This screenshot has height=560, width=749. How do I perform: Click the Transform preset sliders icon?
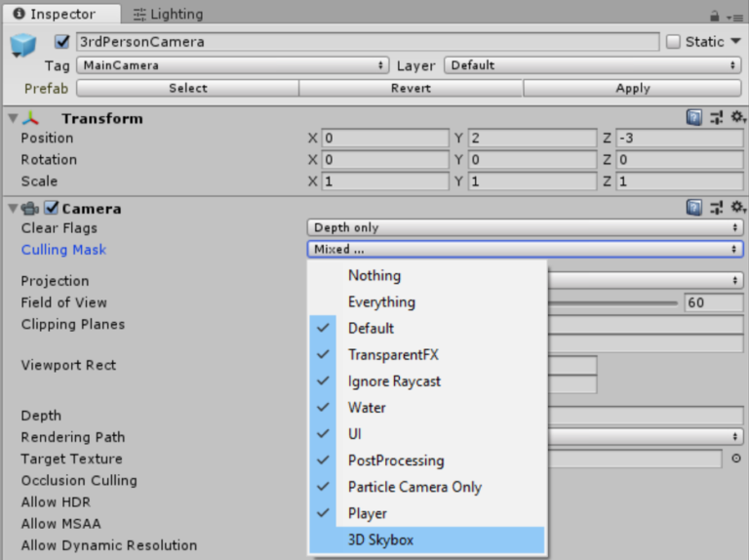point(717,118)
